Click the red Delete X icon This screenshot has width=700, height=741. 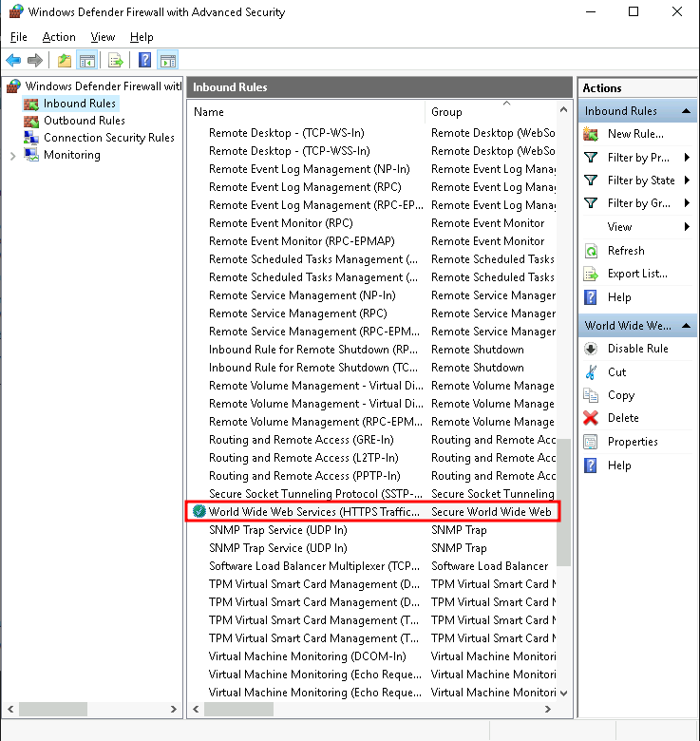coord(591,418)
